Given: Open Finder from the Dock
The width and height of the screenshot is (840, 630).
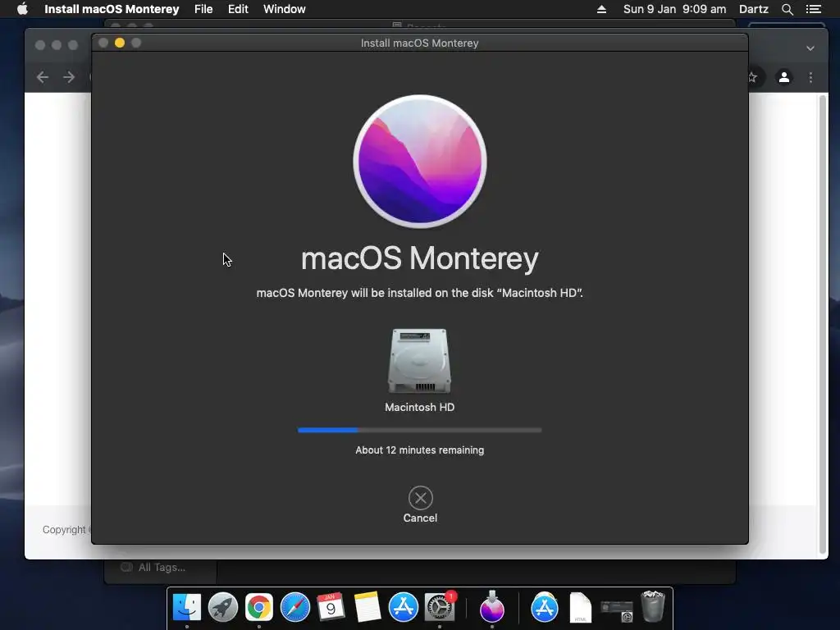Looking at the screenshot, I should tap(187, 607).
